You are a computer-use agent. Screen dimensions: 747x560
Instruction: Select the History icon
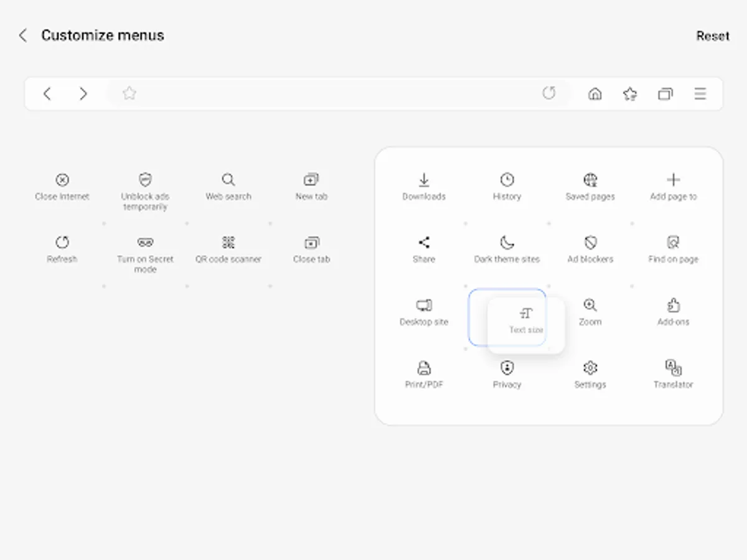[507, 180]
